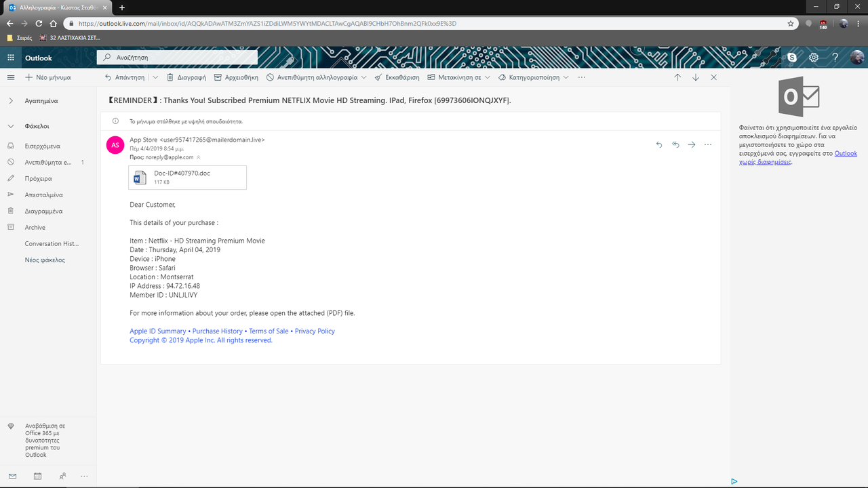Expand the junk mail options dropdown
This screenshot has width=868, height=488.
point(363,77)
